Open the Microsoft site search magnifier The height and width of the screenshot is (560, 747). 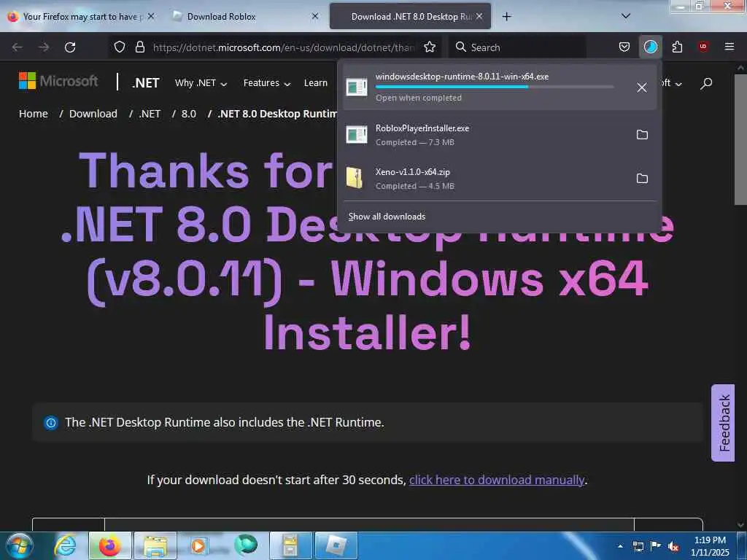[x=706, y=83]
